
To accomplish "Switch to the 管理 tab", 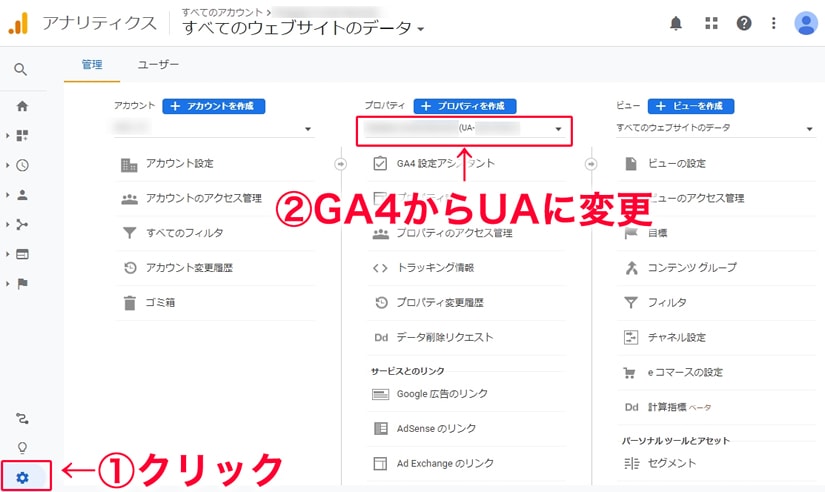I will (92, 65).
